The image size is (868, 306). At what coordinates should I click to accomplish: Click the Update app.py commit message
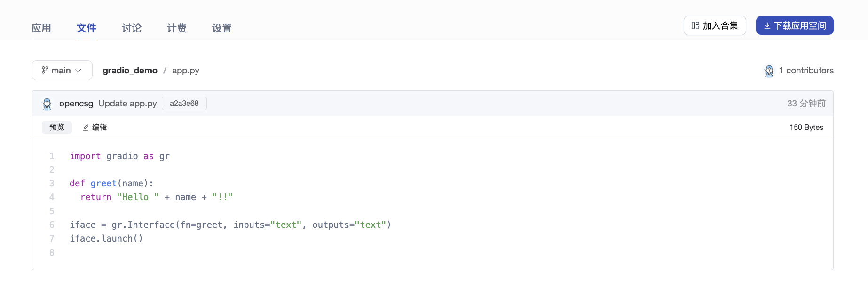click(127, 104)
